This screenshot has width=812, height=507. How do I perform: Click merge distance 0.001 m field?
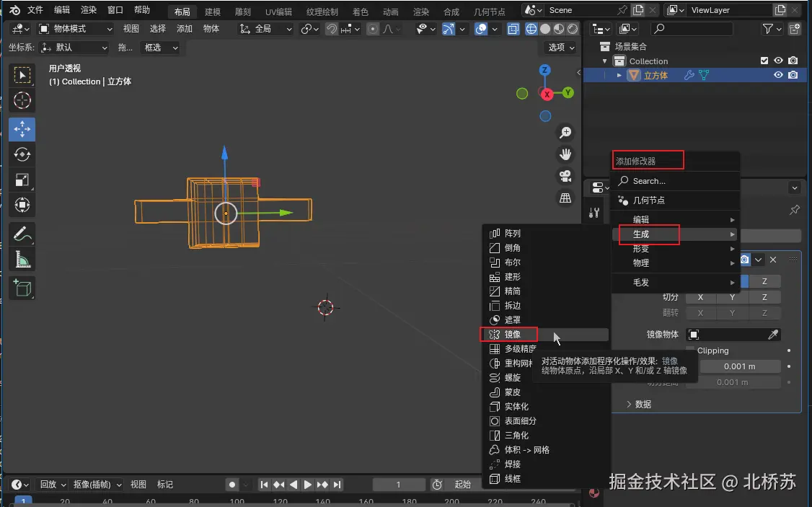739,366
